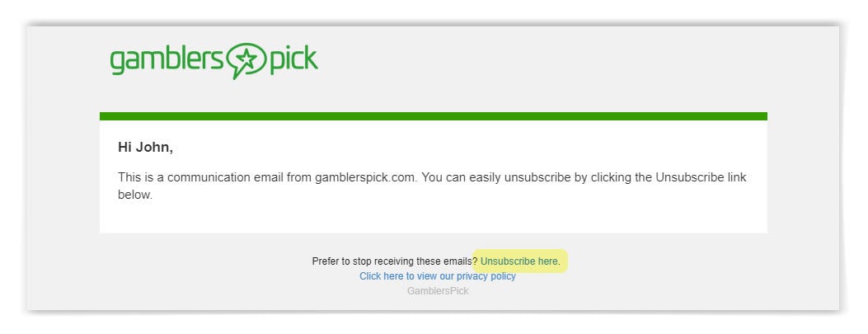Click the green divider bar above the message
868x334 pixels.
[x=434, y=116]
